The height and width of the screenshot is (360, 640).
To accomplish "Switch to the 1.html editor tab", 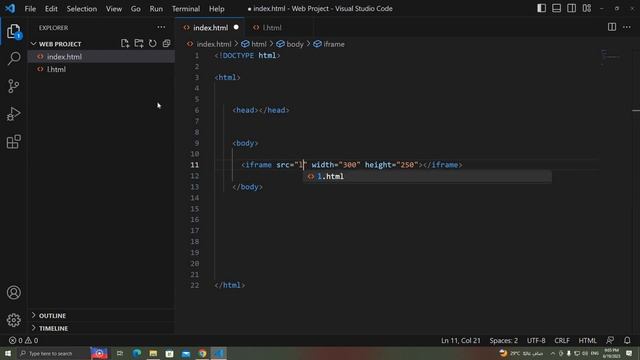I will pyautogui.click(x=271, y=27).
